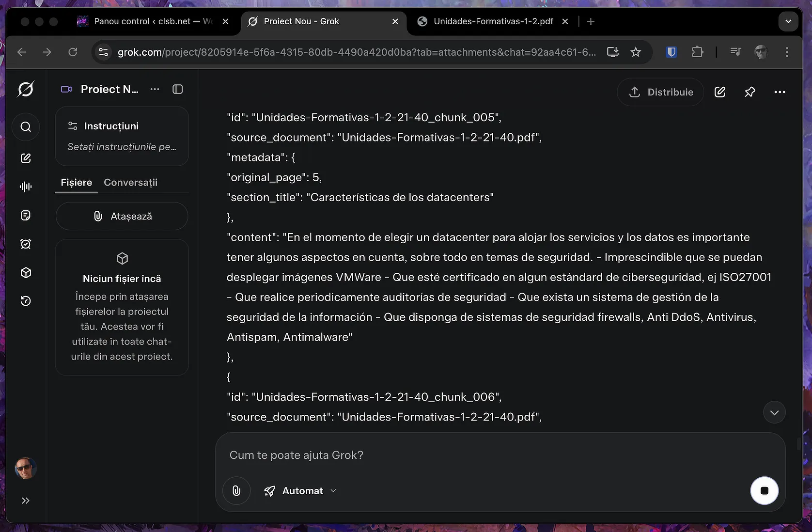Jump to bottom with down chevron button
Viewport: 812px width, 532px height.
pos(774,413)
